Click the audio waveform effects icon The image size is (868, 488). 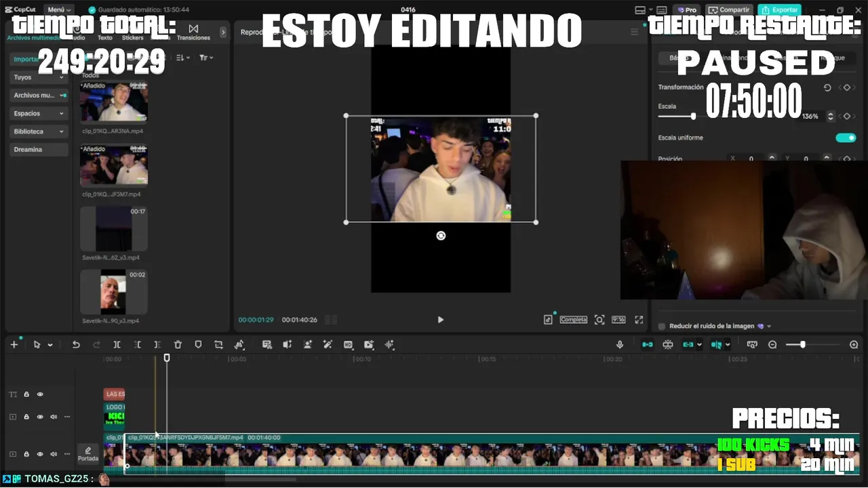389,344
